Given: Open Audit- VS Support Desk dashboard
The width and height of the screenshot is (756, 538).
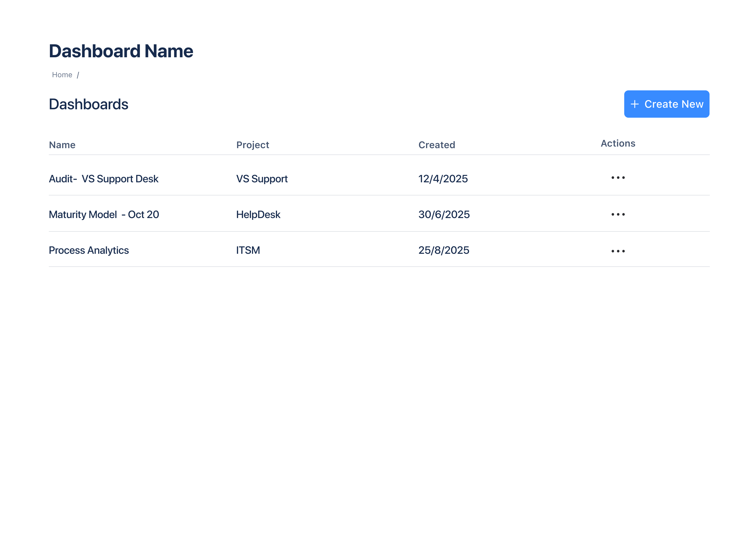Looking at the screenshot, I should tap(104, 179).
